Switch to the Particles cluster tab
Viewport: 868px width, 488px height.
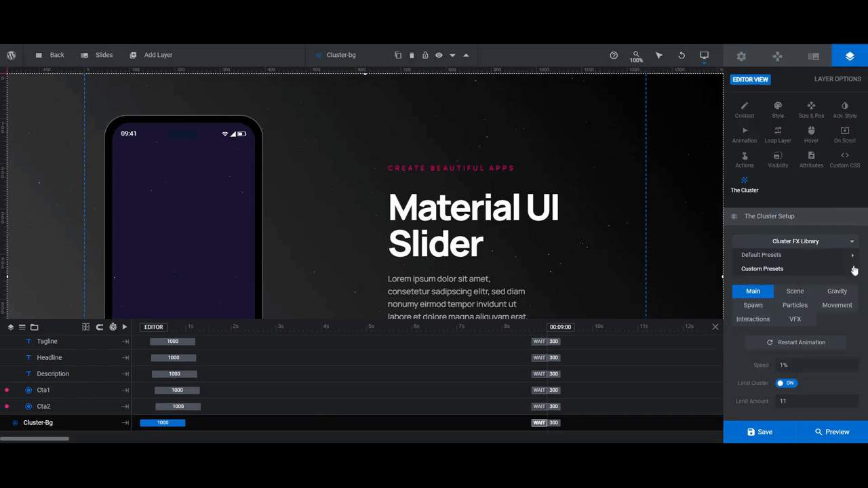point(795,305)
